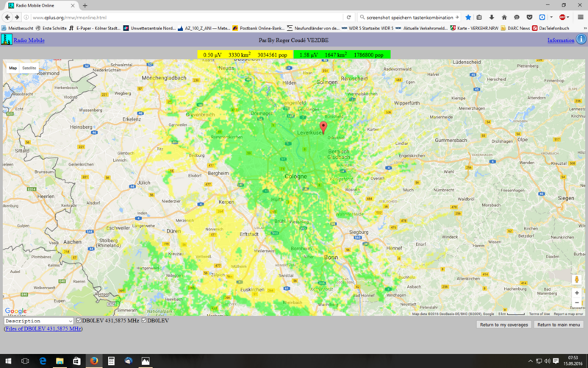This screenshot has height=368, width=588.
Task: Select the Radio Mobile Online browser tab
Action: click(41, 6)
